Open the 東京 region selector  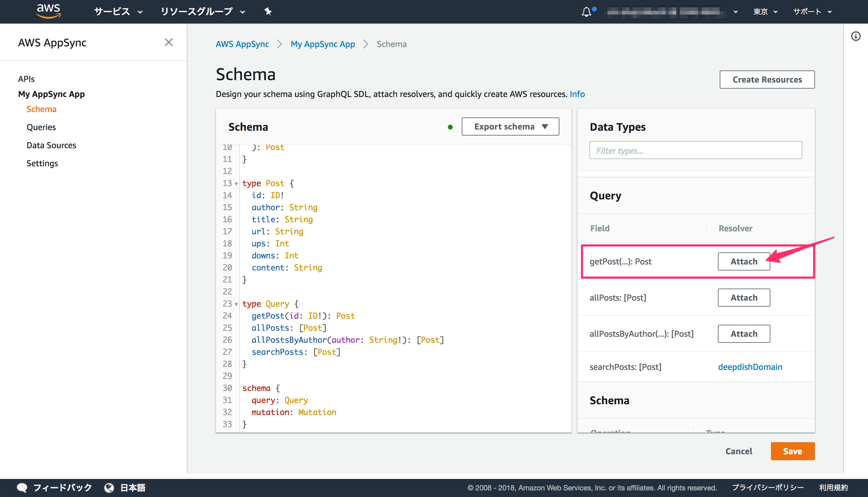coord(765,12)
